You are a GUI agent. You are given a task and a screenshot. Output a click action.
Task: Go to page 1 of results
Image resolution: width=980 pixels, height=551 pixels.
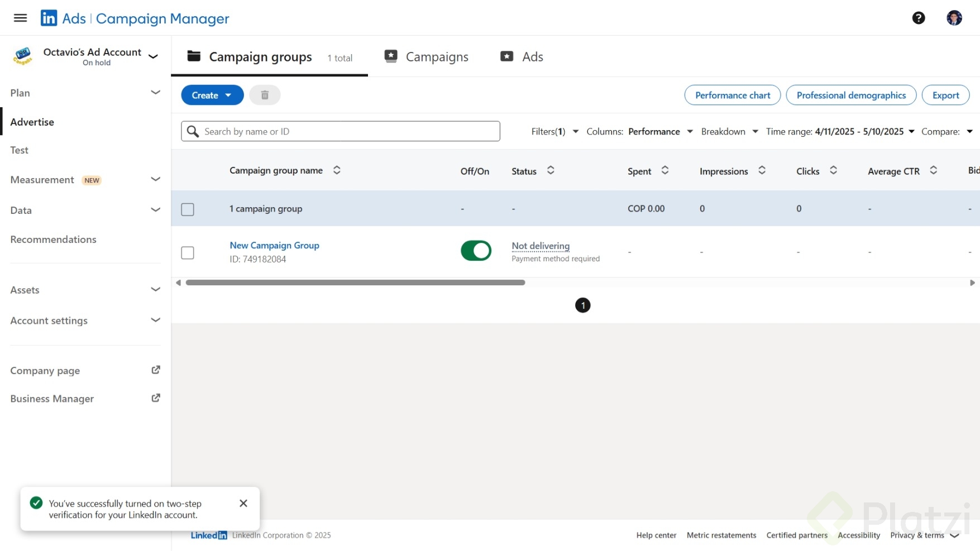[582, 305]
